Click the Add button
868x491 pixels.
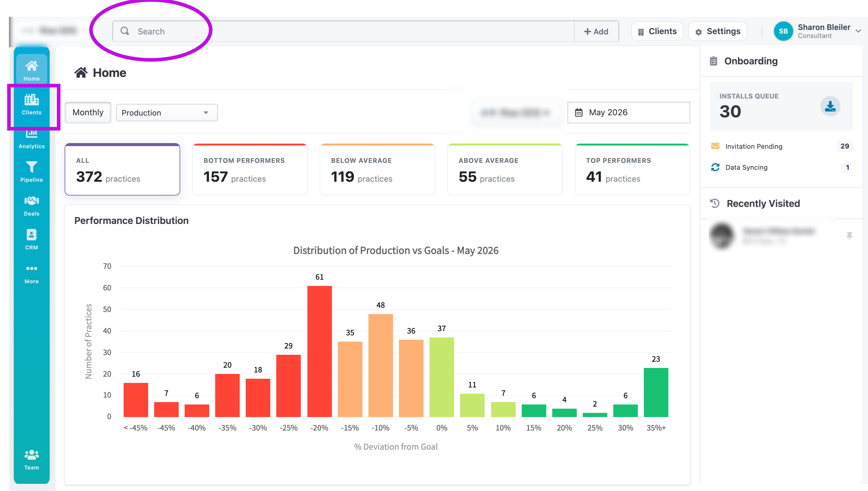click(596, 31)
